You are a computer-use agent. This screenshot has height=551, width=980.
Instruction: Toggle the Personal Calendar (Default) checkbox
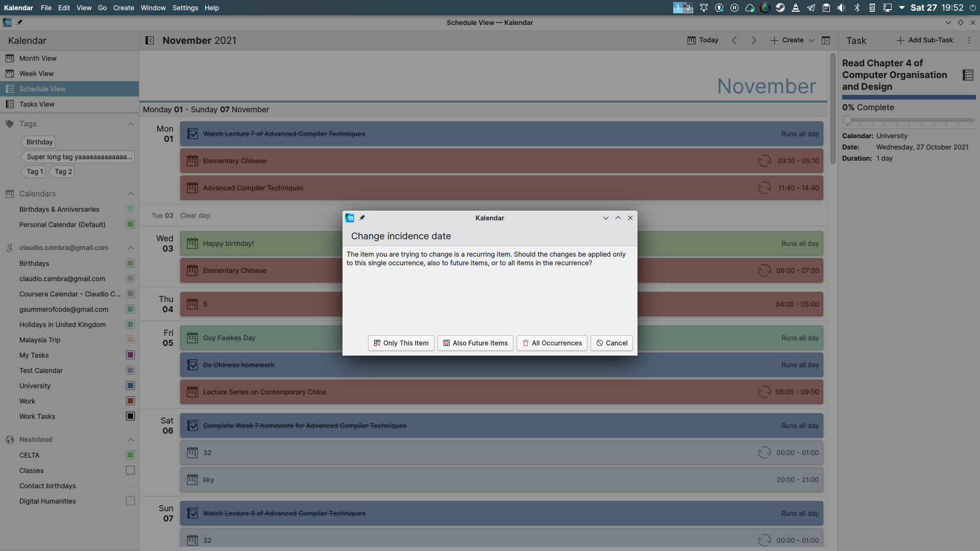[x=130, y=224]
